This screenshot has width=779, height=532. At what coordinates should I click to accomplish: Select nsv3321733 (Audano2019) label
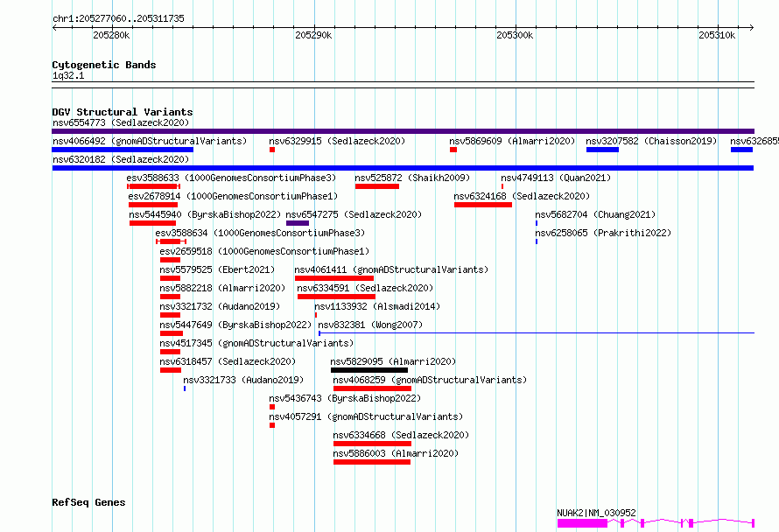[243, 380]
